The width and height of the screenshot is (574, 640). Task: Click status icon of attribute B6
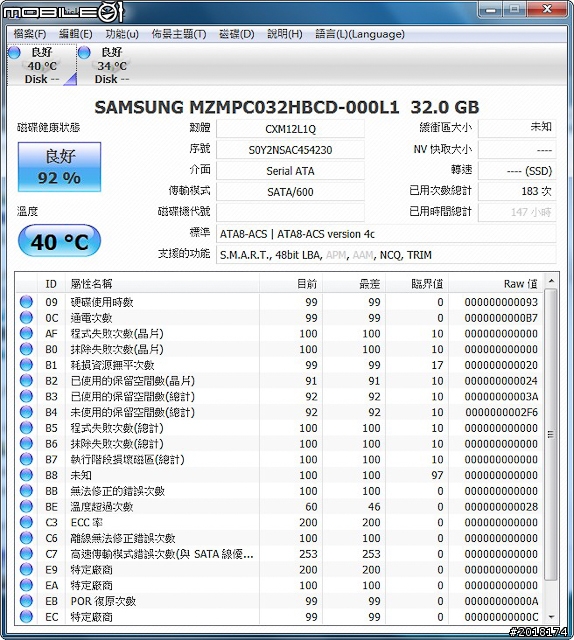26,444
